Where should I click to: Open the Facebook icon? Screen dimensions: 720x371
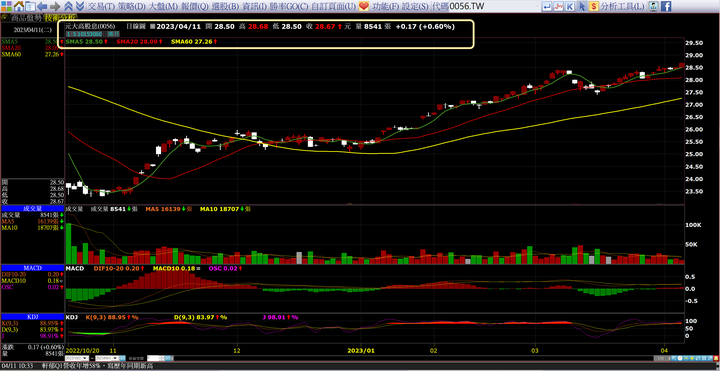click(666, 6)
